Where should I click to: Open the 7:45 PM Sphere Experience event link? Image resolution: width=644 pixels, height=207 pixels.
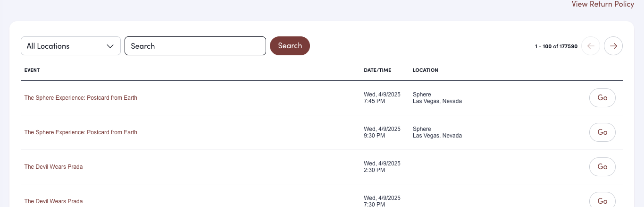81,98
